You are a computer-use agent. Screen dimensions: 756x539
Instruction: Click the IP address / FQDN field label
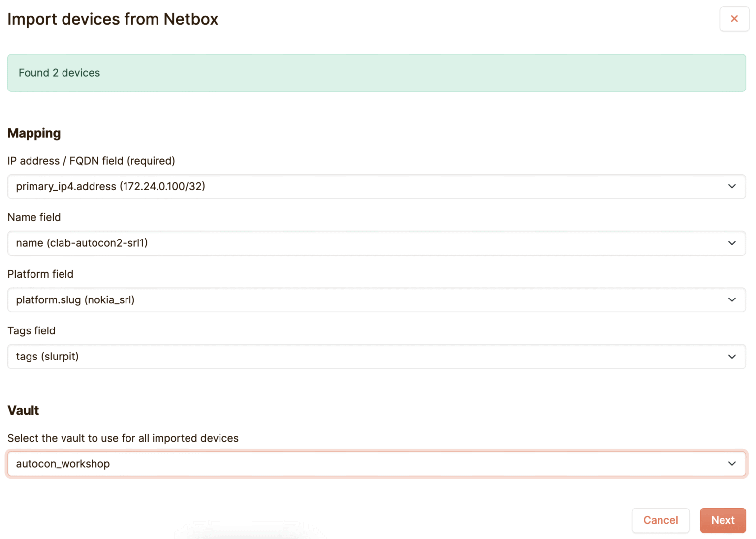coord(91,161)
